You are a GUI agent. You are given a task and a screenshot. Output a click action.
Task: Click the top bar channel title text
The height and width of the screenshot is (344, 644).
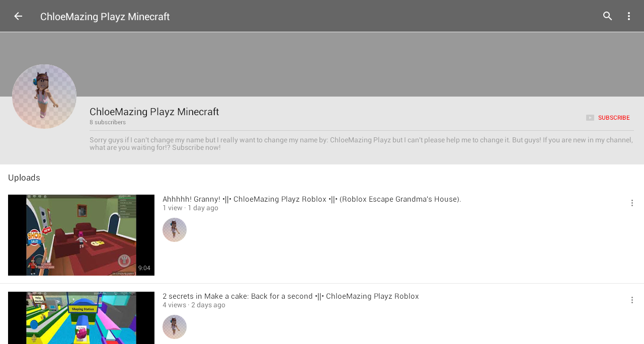105,17
